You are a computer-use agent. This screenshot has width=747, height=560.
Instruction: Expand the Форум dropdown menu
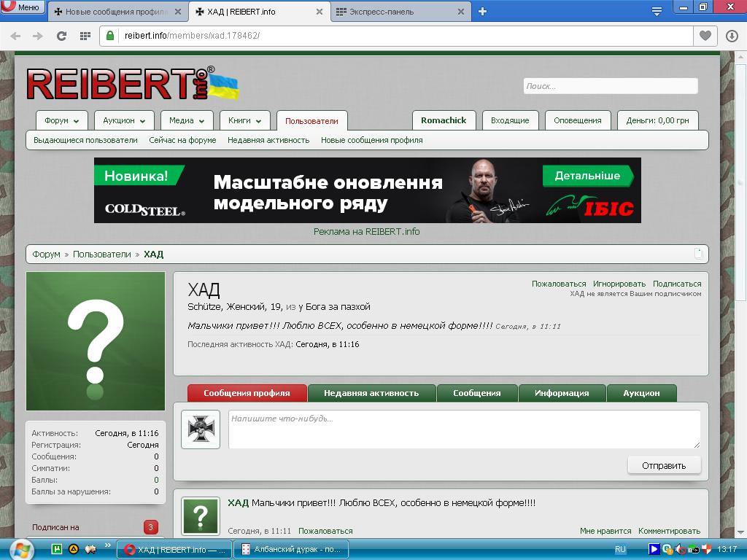(x=61, y=120)
